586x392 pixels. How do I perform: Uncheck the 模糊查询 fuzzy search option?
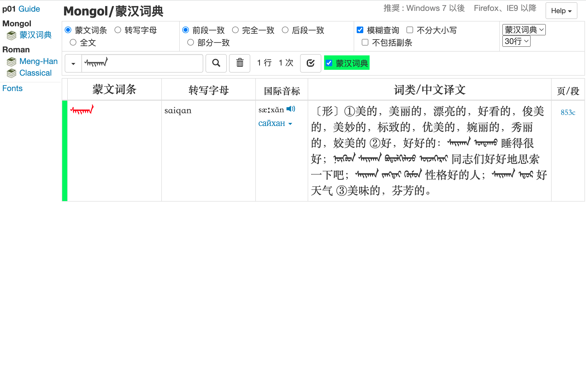(360, 30)
